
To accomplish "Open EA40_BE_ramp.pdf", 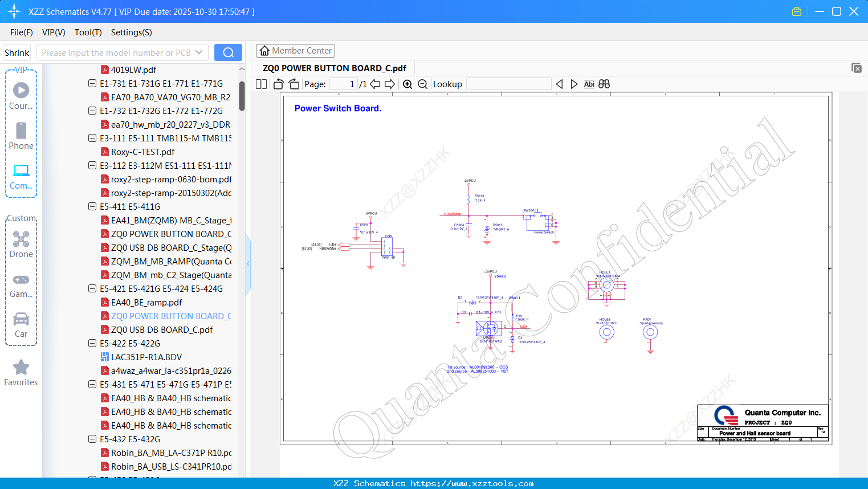I will tap(141, 302).
